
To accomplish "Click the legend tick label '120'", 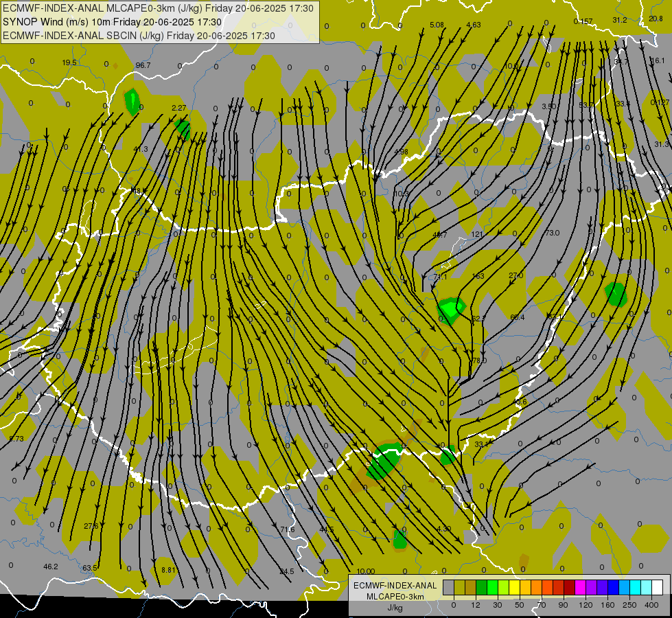I will (586, 605).
